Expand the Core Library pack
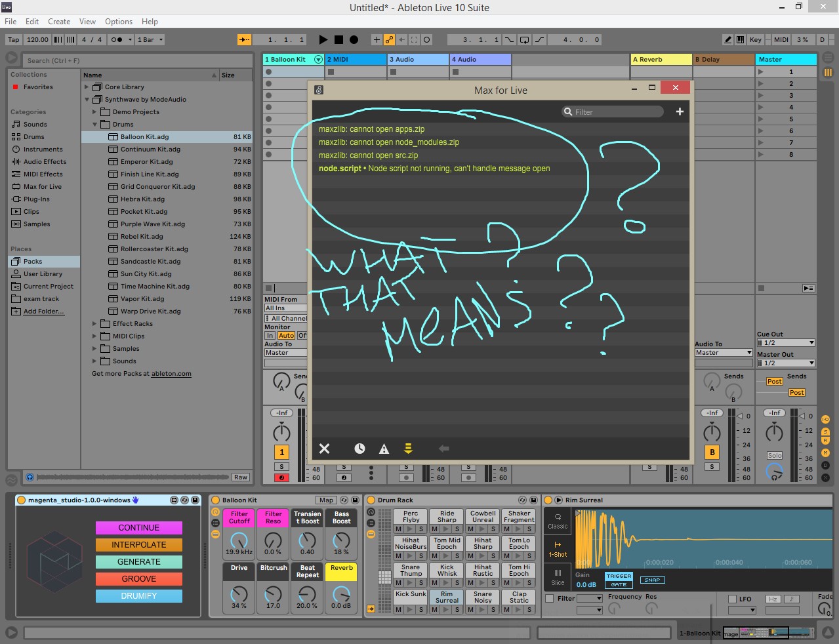The height and width of the screenshot is (644, 839). pos(87,87)
